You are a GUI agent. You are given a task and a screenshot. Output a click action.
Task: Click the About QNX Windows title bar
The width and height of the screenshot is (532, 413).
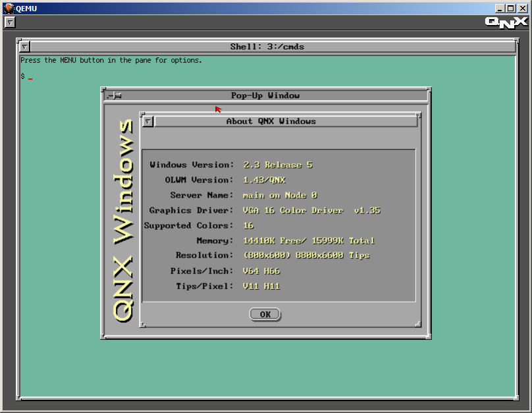coord(271,121)
